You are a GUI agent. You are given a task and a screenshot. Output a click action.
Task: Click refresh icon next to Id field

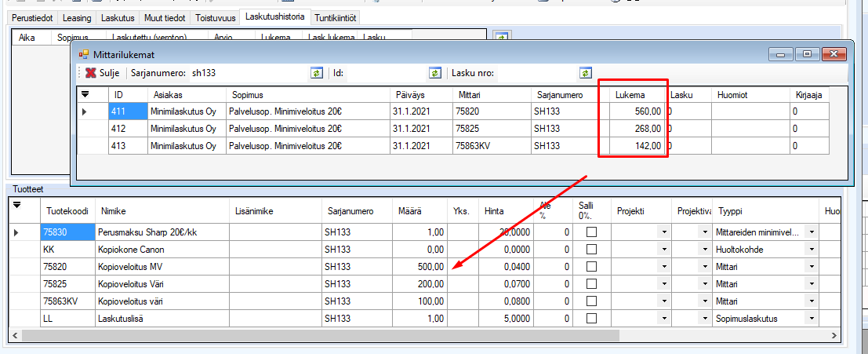point(434,72)
